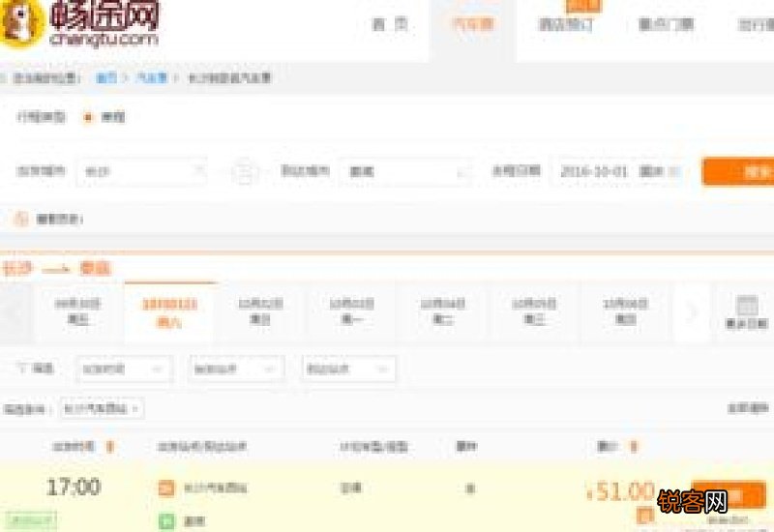Sort by ticket price arrow icon

point(634,447)
